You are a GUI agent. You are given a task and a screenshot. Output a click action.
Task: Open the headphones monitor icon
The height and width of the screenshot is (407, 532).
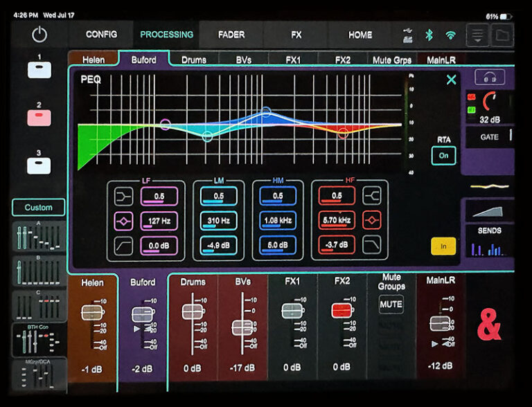coord(489,78)
